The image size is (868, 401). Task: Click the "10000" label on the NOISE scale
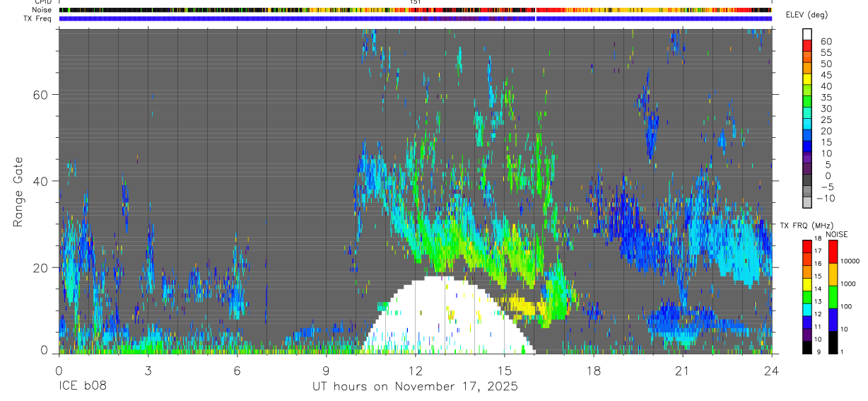[851, 261]
